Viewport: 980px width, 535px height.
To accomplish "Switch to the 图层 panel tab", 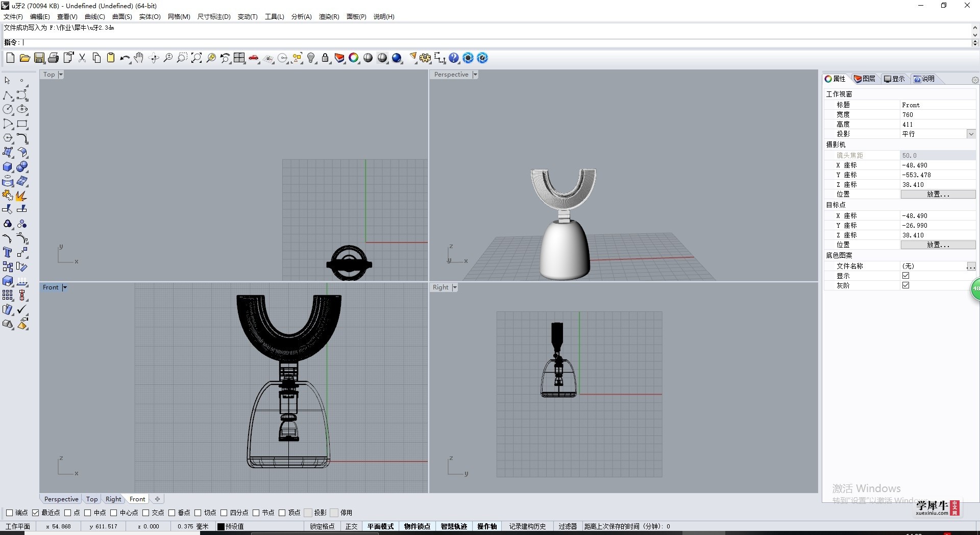I will tap(865, 79).
